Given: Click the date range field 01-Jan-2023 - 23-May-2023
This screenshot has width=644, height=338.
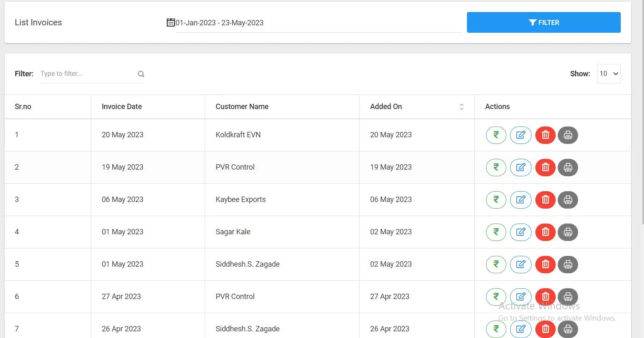Looking at the screenshot, I should (x=318, y=23).
